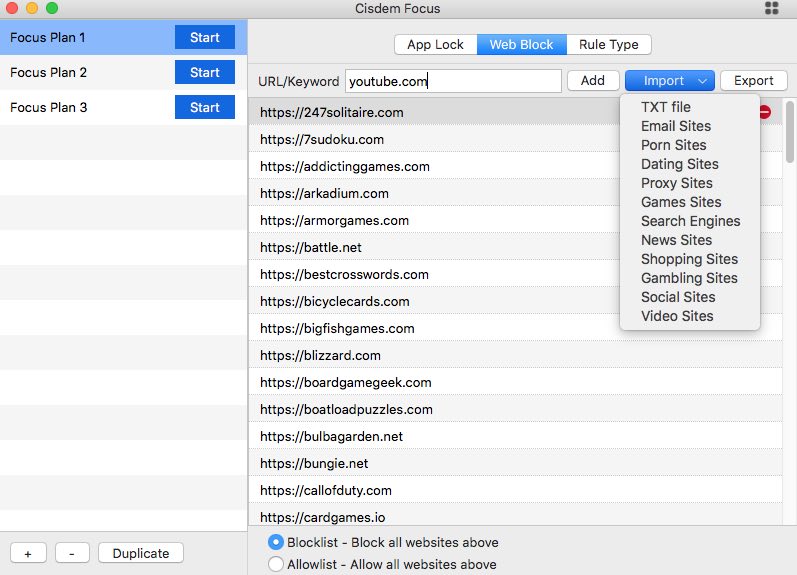Viewport: 797px width, 575px height.
Task: Click the red remove icon on 247solitaire row
Action: (x=765, y=113)
